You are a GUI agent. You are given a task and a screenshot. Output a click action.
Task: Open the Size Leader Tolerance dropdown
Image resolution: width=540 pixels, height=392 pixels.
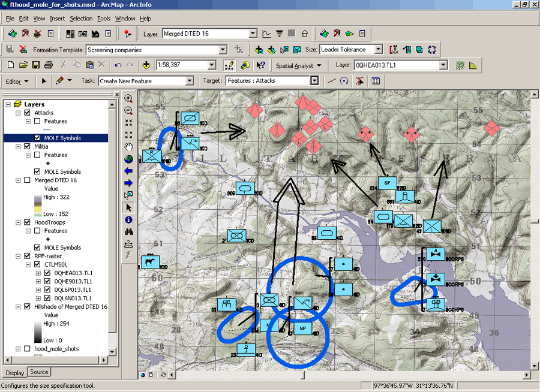[x=379, y=49]
